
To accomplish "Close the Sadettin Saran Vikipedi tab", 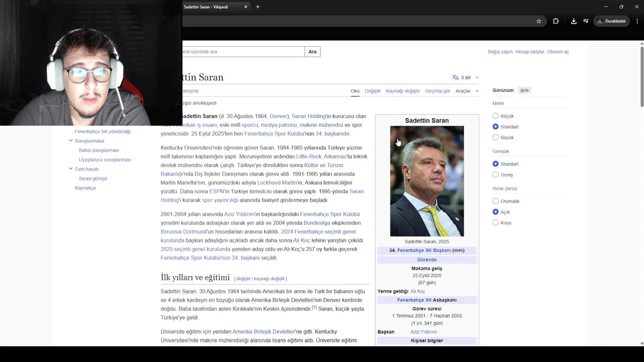I will click(246, 7).
